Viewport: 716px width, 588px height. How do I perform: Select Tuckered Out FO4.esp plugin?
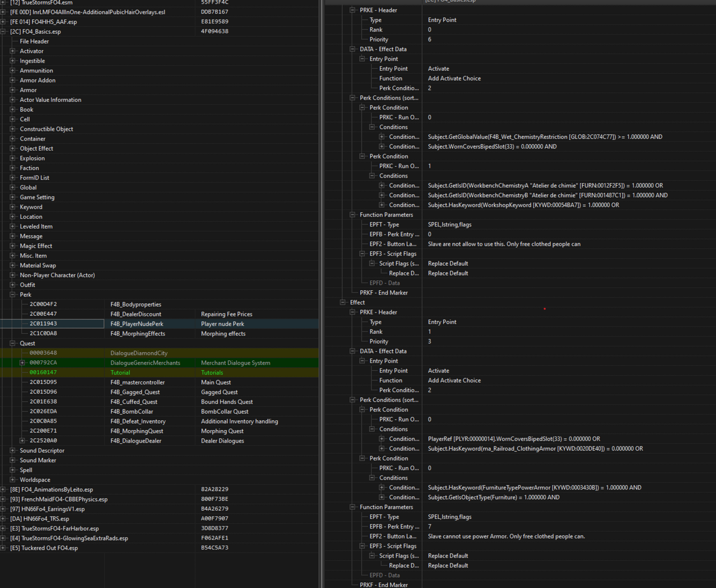[44, 548]
